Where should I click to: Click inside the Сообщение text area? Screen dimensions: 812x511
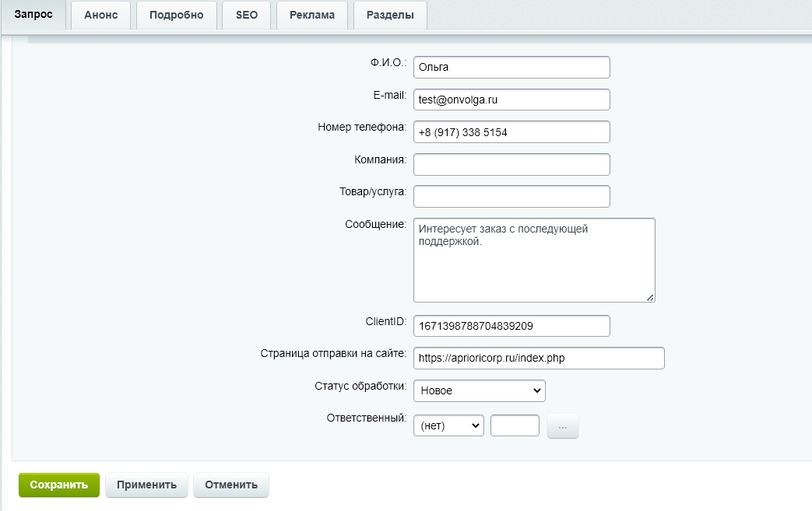tap(534, 260)
